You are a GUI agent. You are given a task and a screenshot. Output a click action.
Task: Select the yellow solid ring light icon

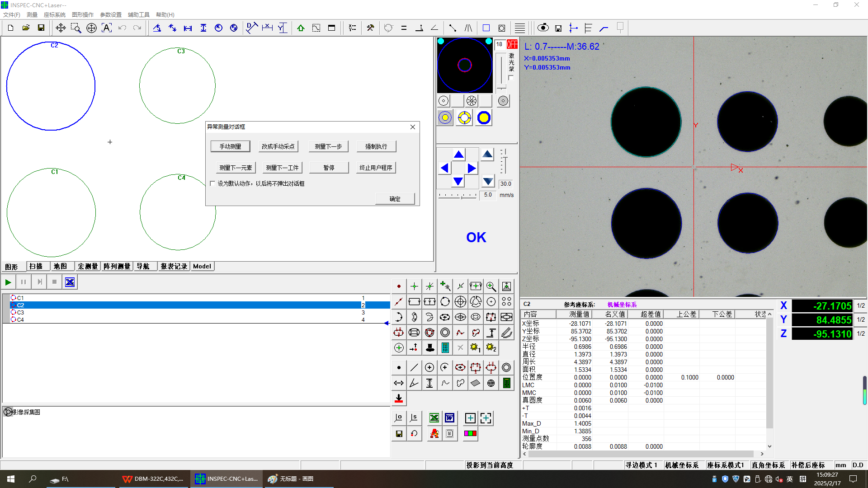click(484, 118)
